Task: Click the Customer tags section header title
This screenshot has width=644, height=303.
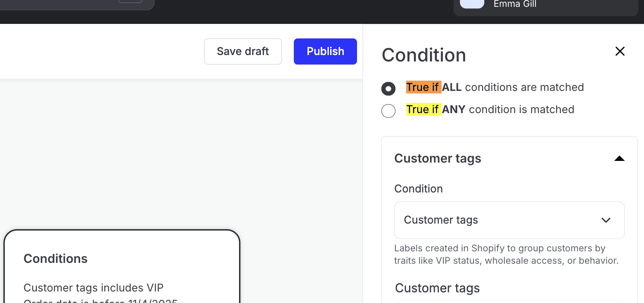Action: pyautogui.click(x=438, y=159)
